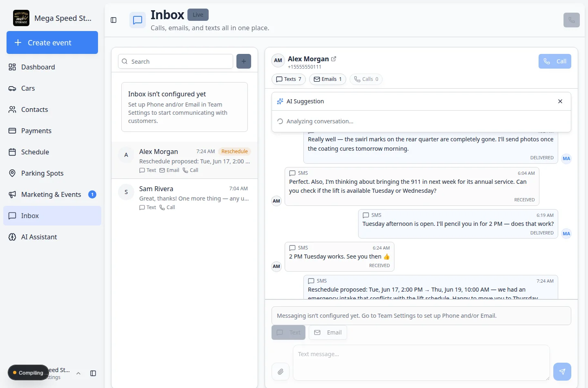The height and width of the screenshot is (388, 588).
Task: Click the Mega Speed St... workspace name
Action: (x=63, y=18)
